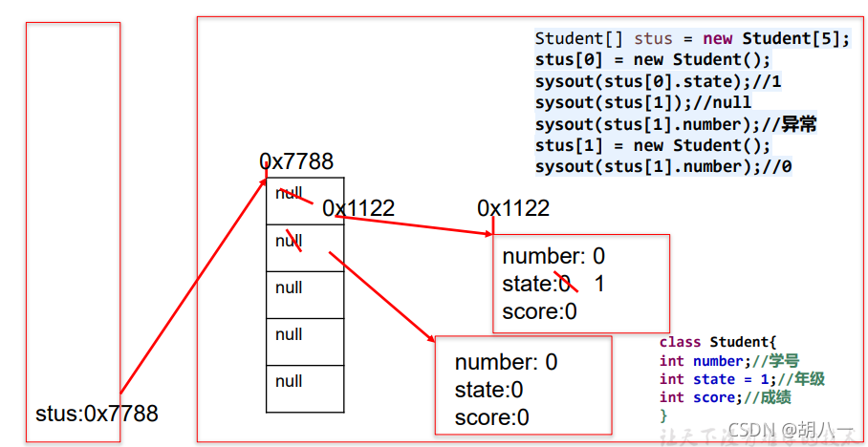The height and width of the screenshot is (447, 868).
Task: Click code line "sysout(stus[1]);//null"
Action: click(643, 102)
